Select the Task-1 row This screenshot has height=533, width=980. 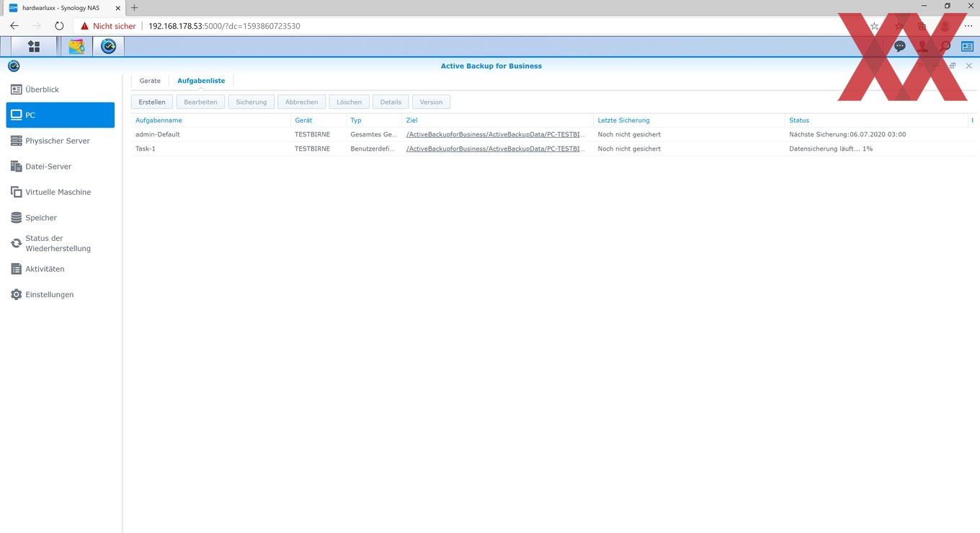pos(554,149)
